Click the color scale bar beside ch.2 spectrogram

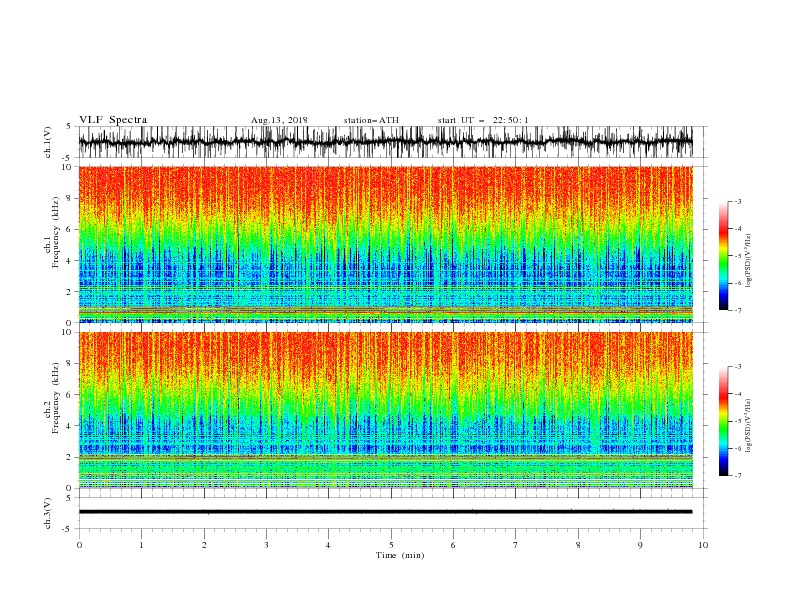pyautogui.click(x=723, y=421)
